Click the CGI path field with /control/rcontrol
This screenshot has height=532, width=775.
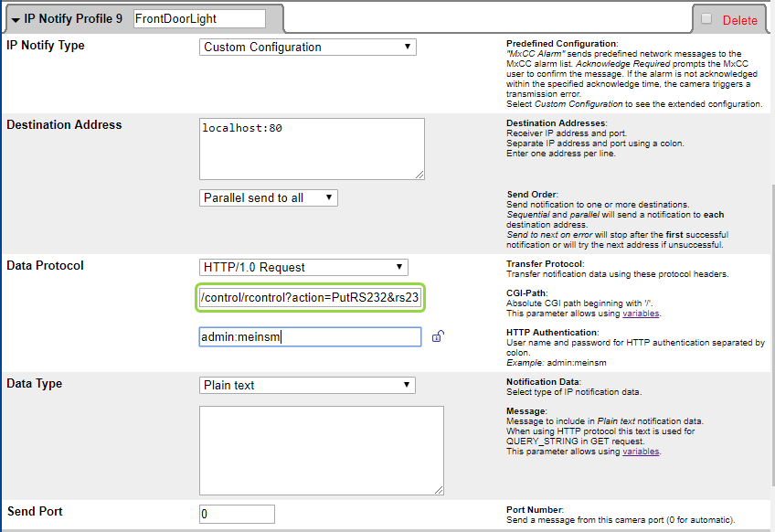point(311,298)
